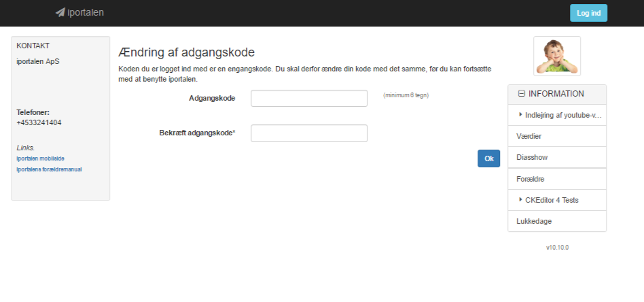This screenshot has height=302, width=644.
Task: Submit with the Ok button
Action: pos(488,158)
